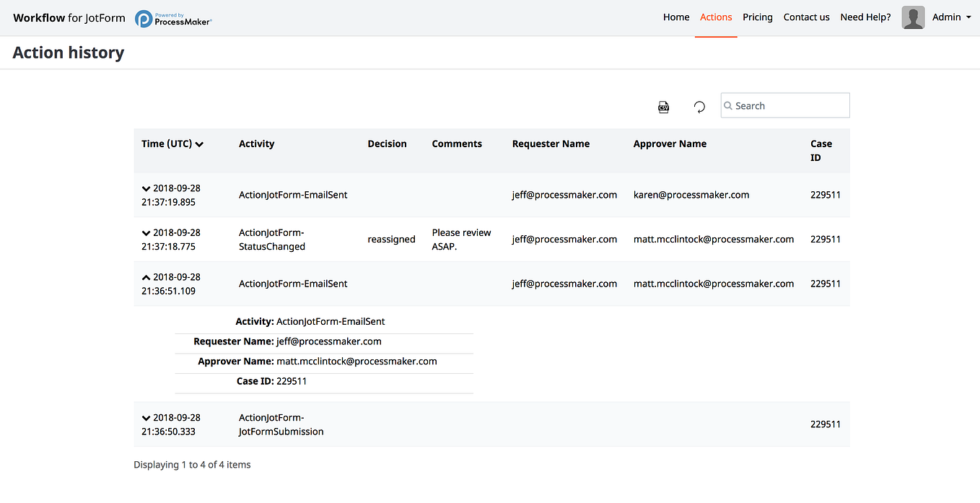
Task: Click the Workflow for JotForm logo link
Action: click(69, 17)
